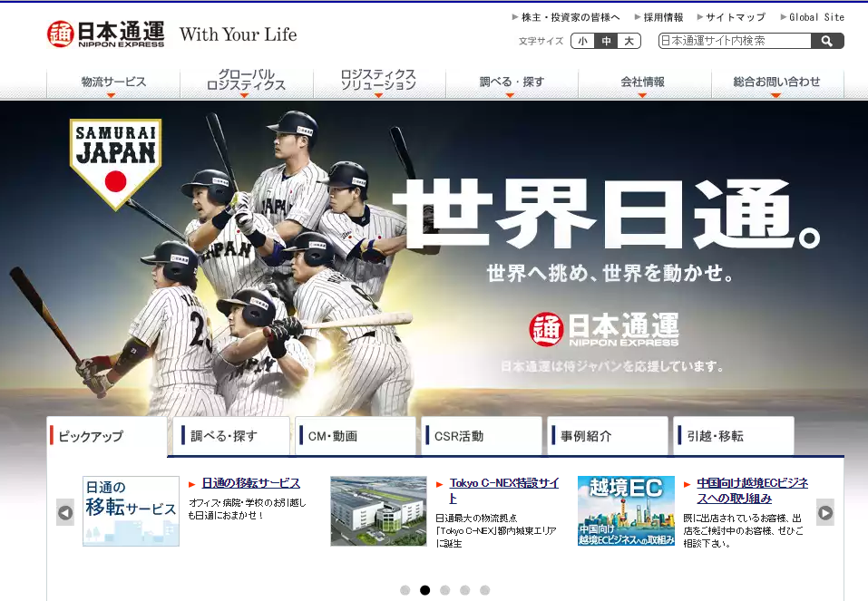This screenshot has width=868, height=601.
Task: Click the previous carousel arrow
Action: [x=65, y=512]
